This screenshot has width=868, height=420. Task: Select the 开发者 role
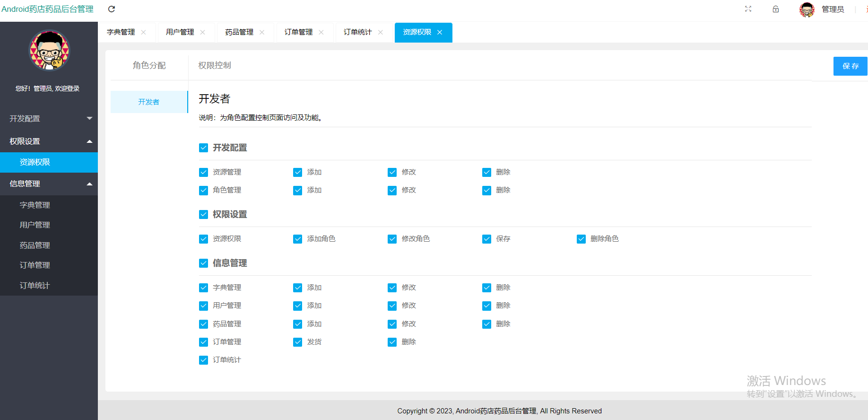coord(149,102)
